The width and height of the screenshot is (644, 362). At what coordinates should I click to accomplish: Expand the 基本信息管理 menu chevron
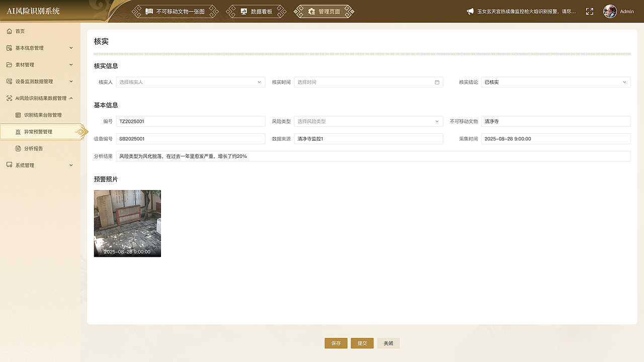[71, 48]
